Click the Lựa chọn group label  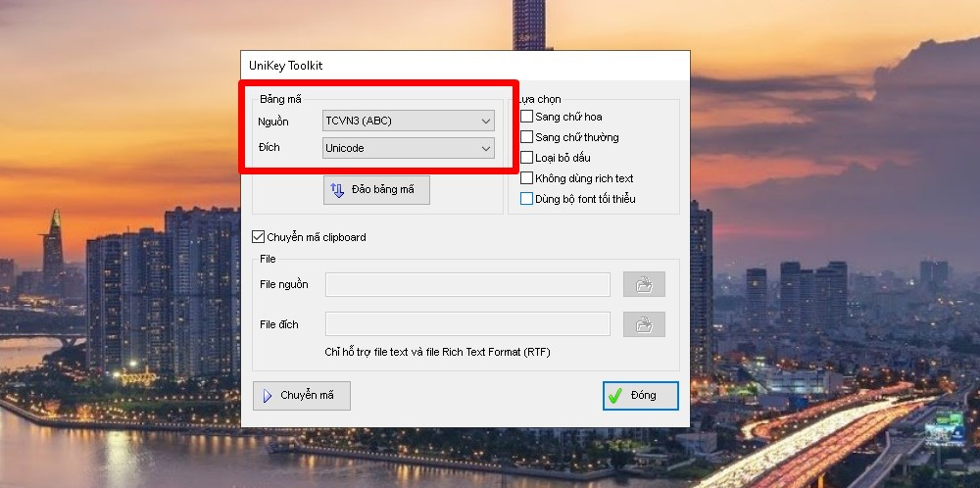(540, 100)
